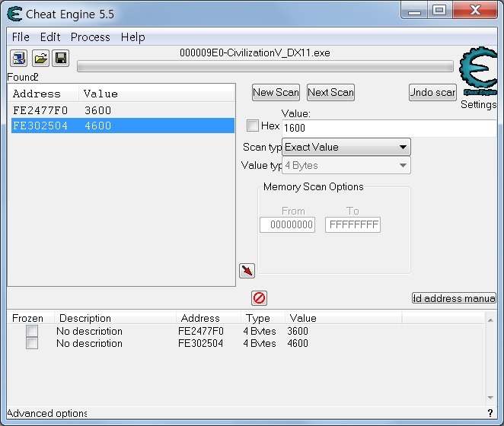Click the address table scrollbar up arrow

click(490, 320)
